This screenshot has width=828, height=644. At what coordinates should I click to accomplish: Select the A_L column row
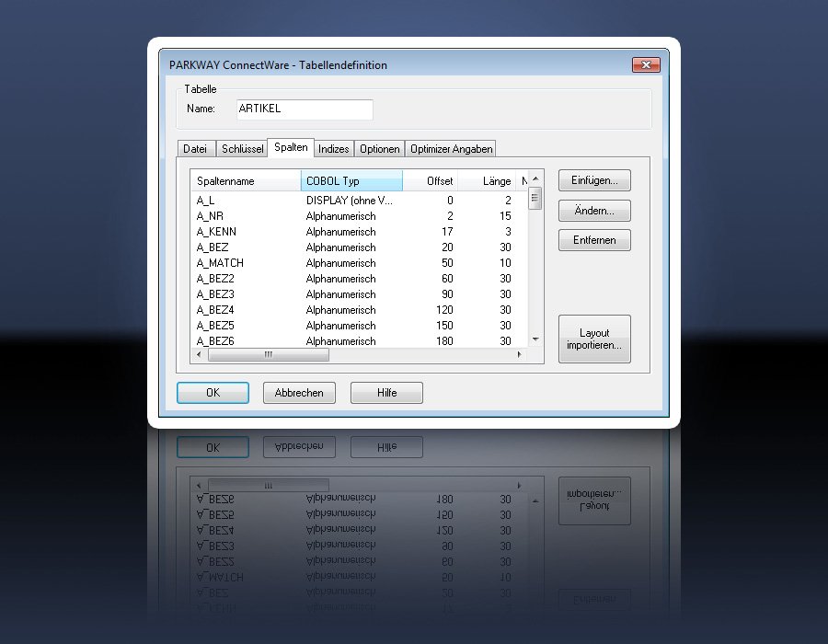(359, 201)
